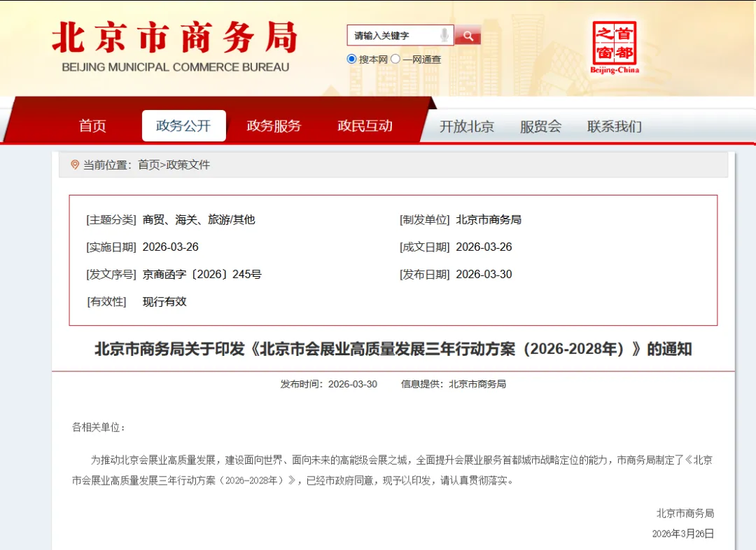The width and height of the screenshot is (756, 550).
Task: Click the 首页 breadcrumb link
Action: point(148,165)
